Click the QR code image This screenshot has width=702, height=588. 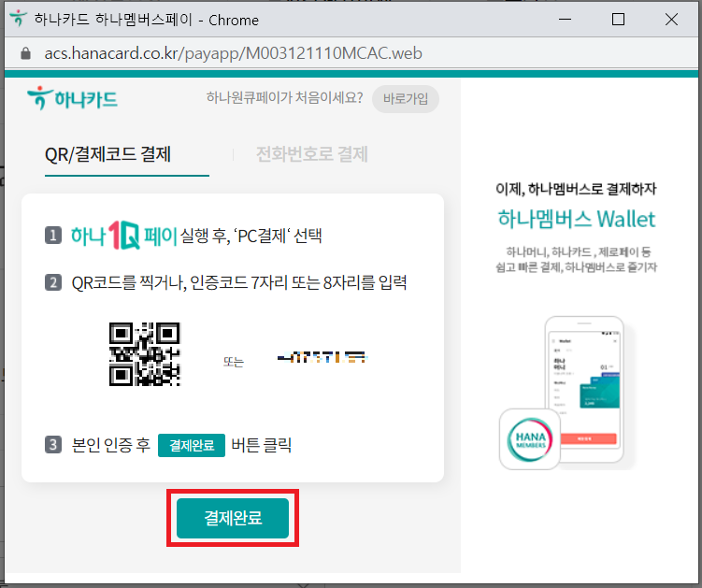(145, 353)
